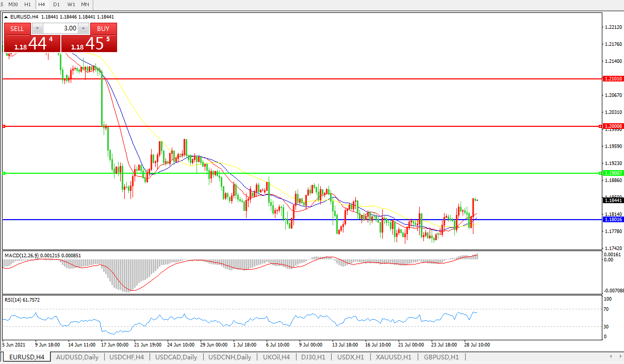Switch chart to H1 timeframe
The width and height of the screenshot is (624, 364).
coord(27,5)
